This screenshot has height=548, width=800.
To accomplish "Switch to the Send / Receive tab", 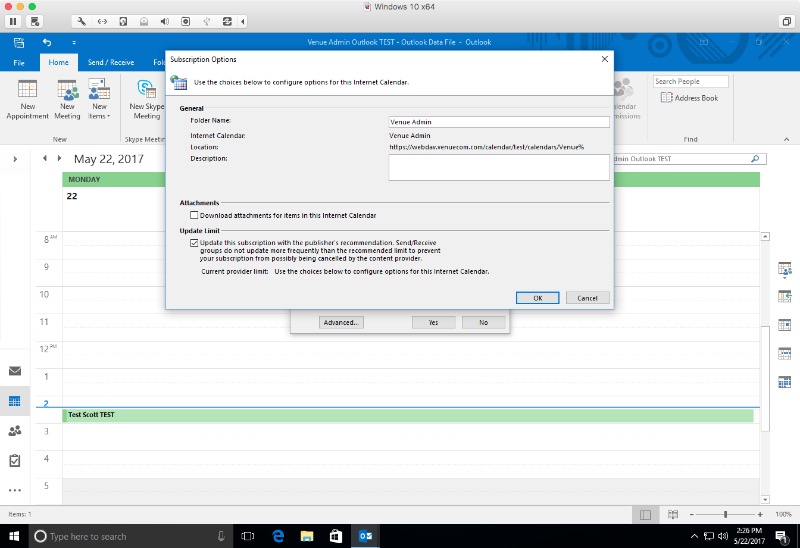I will tap(111, 62).
